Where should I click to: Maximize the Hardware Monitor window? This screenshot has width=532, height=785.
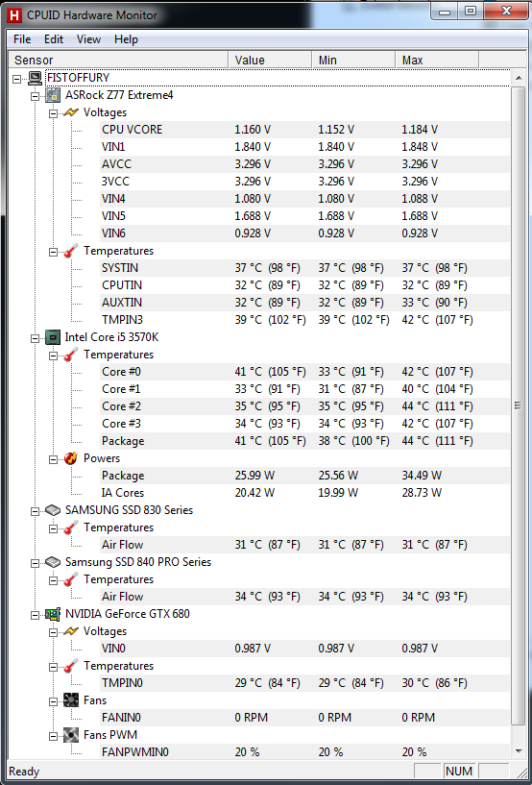point(471,11)
